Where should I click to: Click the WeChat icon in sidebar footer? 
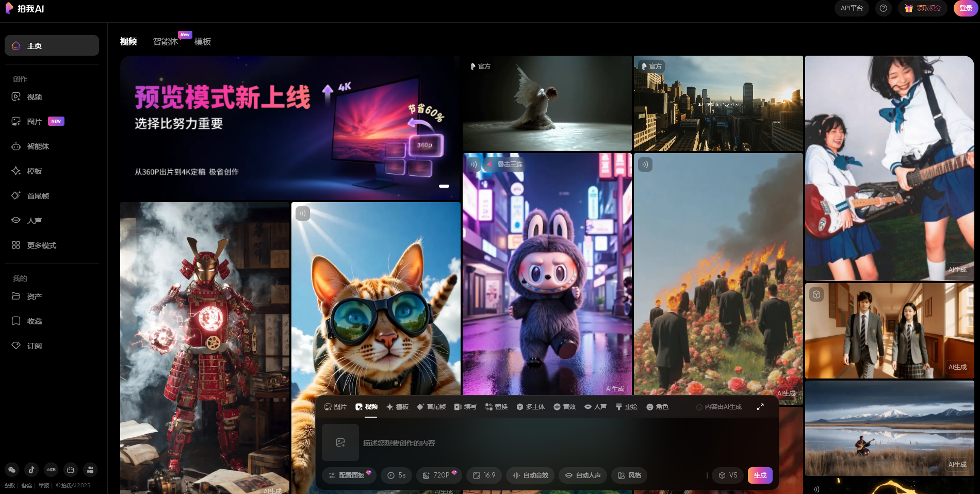coord(12,470)
